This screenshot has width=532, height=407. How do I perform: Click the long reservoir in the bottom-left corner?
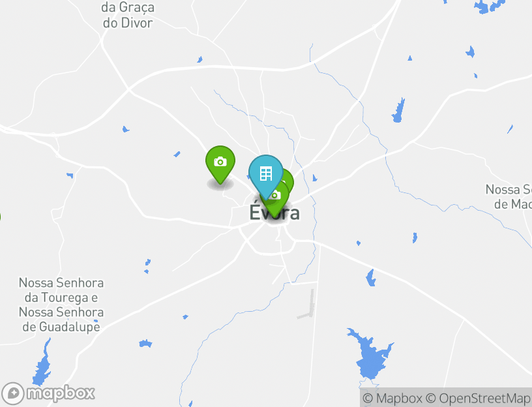click(42, 363)
